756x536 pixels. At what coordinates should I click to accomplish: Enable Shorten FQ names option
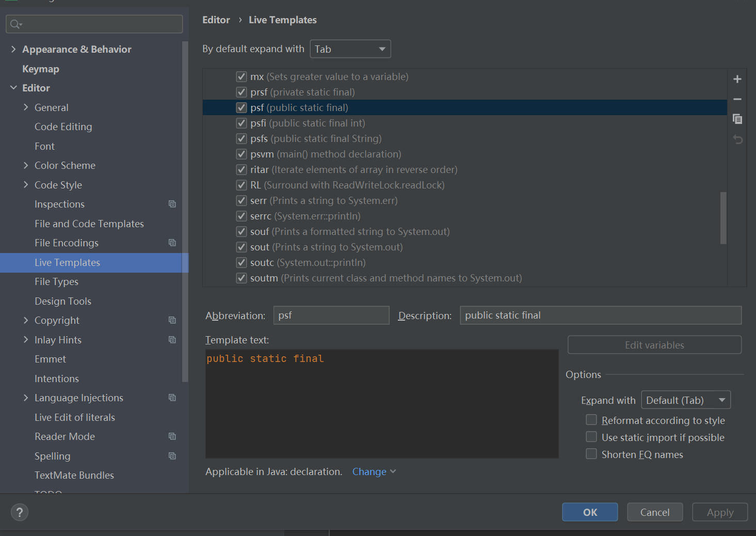click(x=591, y=454)
